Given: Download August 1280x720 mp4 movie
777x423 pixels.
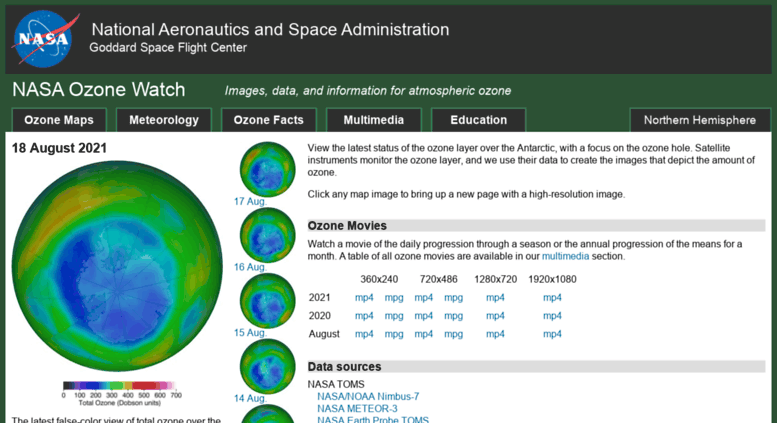Looking at the screenshot, I should (x=495, y=334).
